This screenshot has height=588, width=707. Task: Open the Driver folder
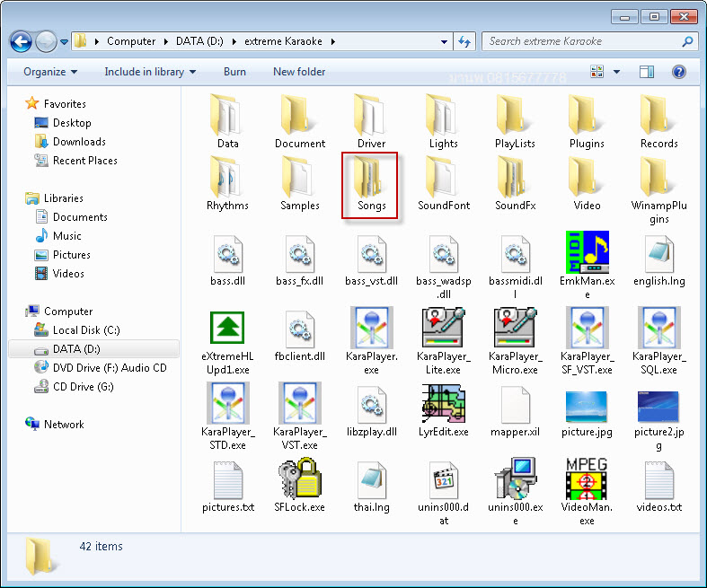pyautogui.click(x=371, y=121)
